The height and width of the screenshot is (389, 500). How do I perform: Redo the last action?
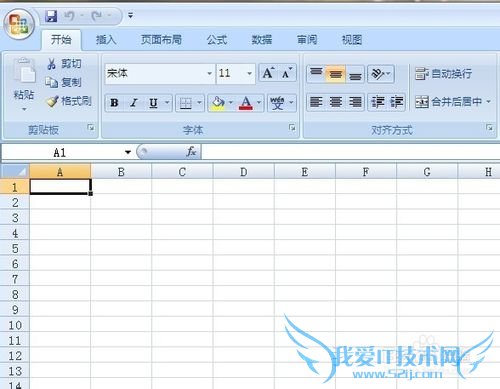(97, 16)
